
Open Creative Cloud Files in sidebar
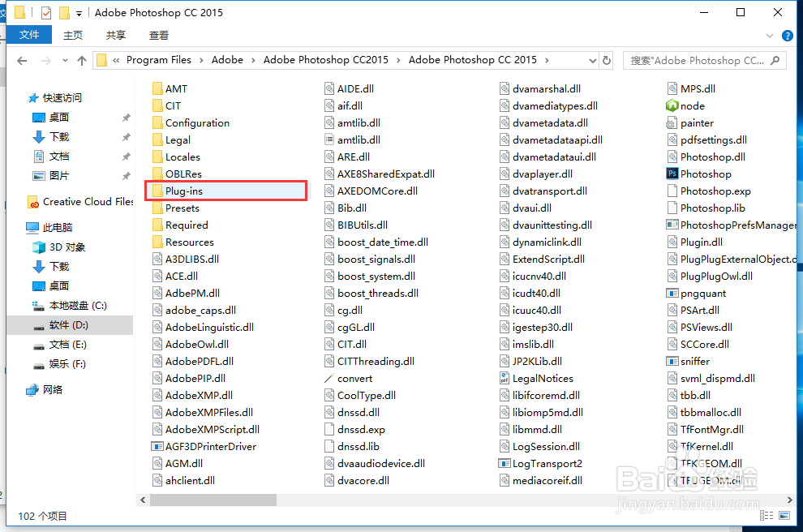(80, 202)
